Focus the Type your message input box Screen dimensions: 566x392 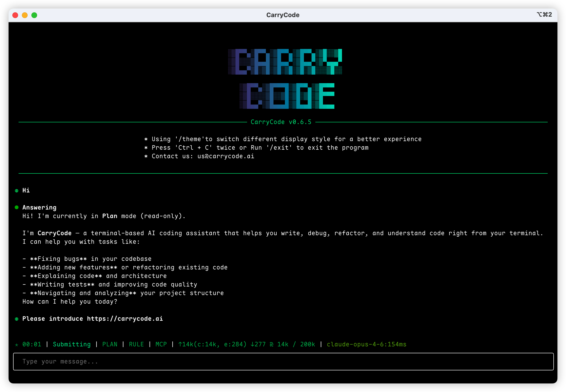click(x=283, y=362)
